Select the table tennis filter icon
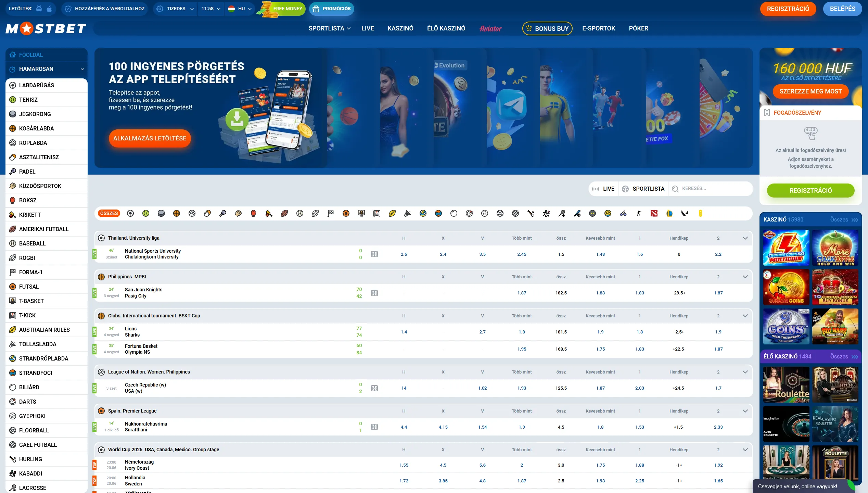Screen dimensions: 868x493 point(207,213)
